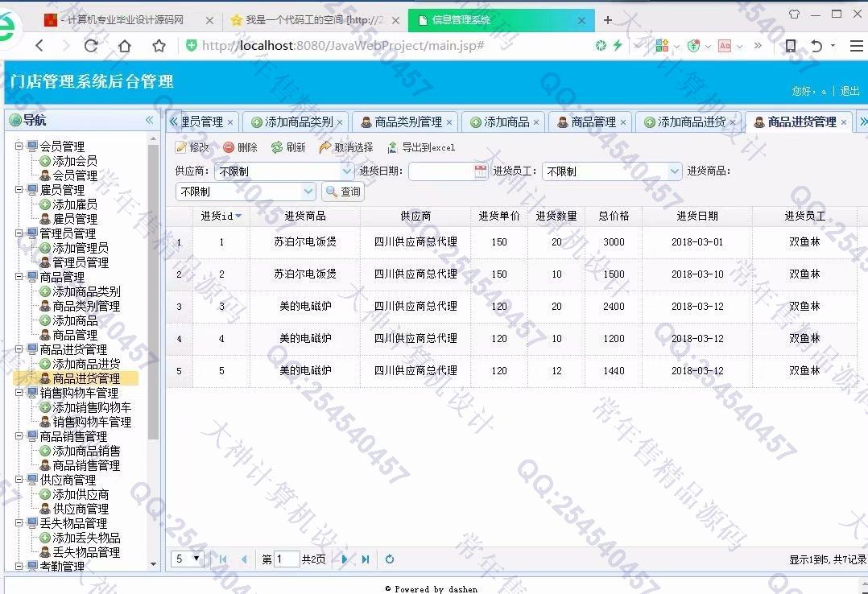Go to next page arrow

coord(345,559)
